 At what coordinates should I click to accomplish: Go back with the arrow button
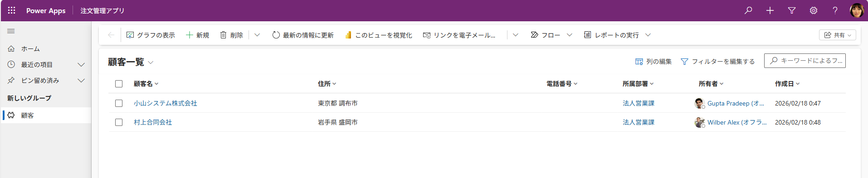click(111, 35)
